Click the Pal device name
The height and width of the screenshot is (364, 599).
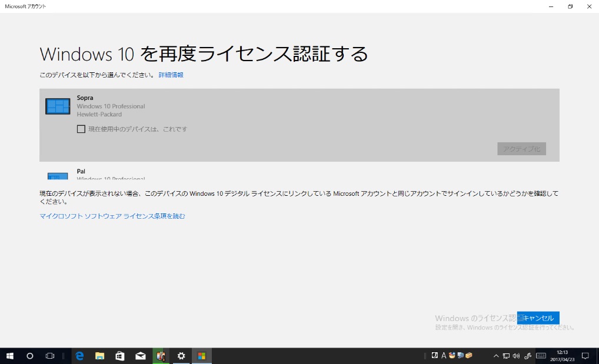point(81,171)
